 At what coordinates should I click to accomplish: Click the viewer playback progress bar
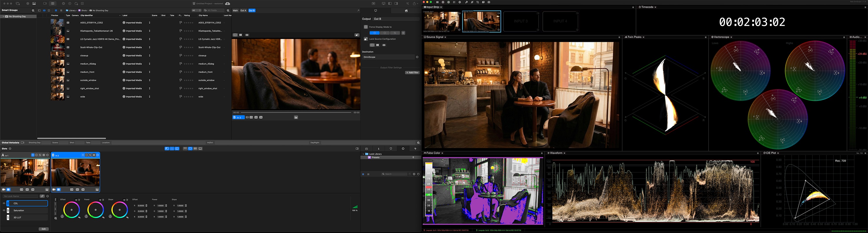tap(296, 112)
